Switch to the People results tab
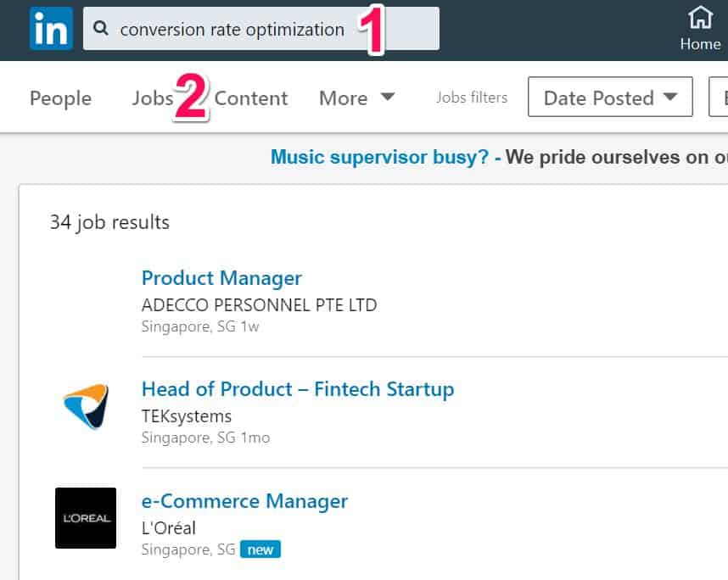The image size is (728, 580). coord(60,98)
